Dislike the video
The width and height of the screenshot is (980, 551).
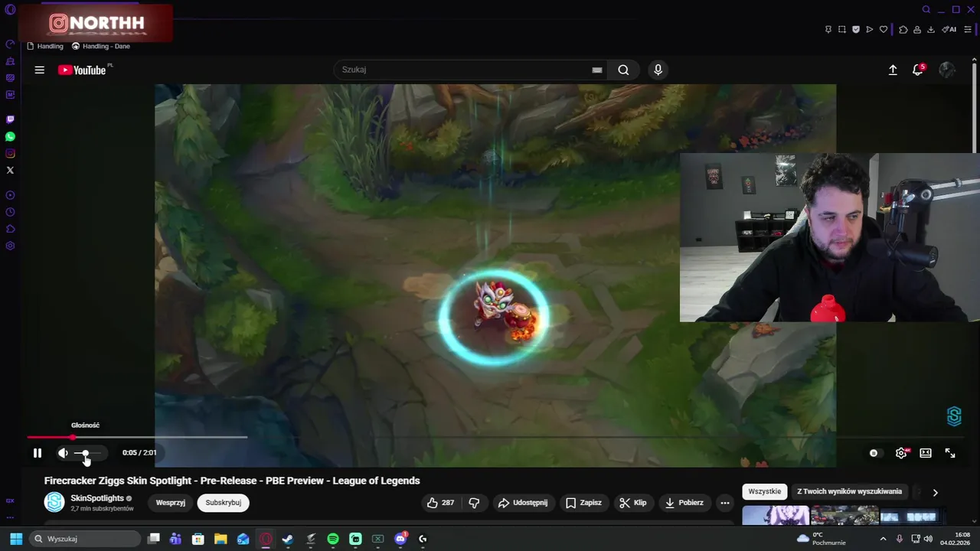tap(474, 503)
